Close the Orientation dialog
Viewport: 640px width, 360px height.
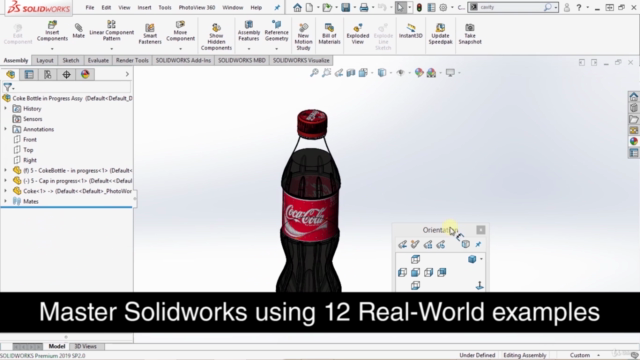pyautogui.click(x=481, y=230)
